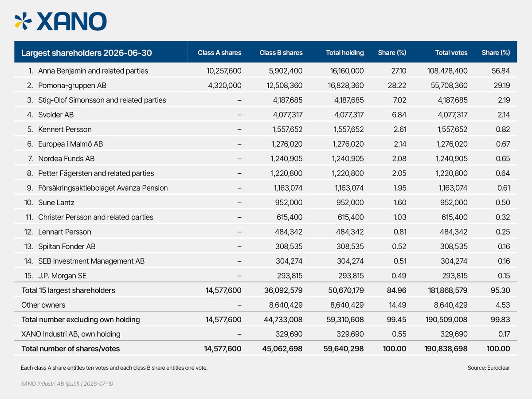Click 'Christer Persson and related parties'

[96, 217]
